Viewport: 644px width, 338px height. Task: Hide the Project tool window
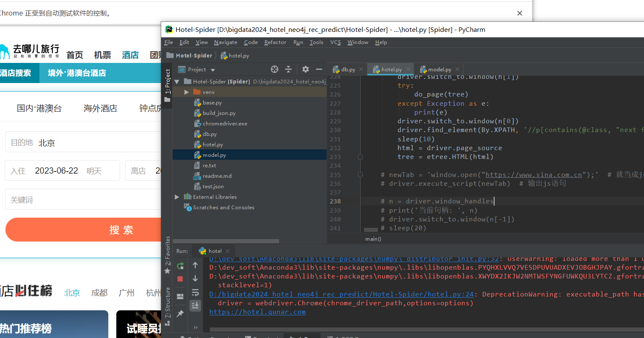pyautogui.click(x=319, y=69)
